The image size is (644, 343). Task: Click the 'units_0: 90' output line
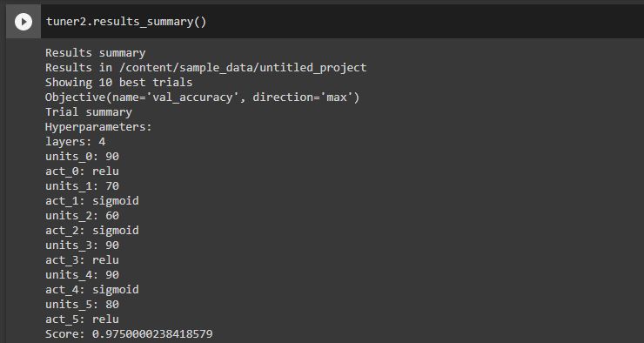(82, 157)
